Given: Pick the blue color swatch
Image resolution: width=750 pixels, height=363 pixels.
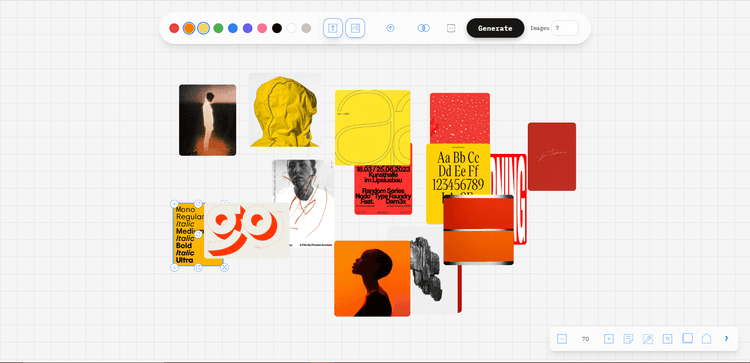Looking at the screenshot, I should (233, 28).
